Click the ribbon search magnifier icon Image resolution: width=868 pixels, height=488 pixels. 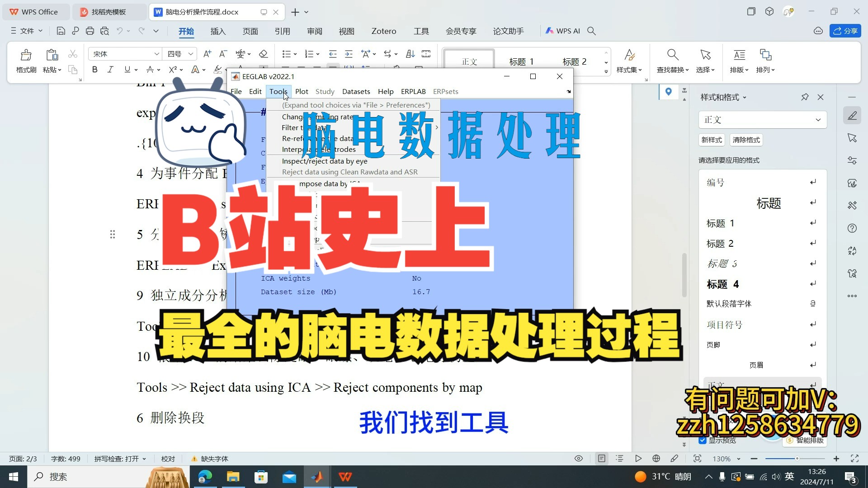tap(591, 31)
